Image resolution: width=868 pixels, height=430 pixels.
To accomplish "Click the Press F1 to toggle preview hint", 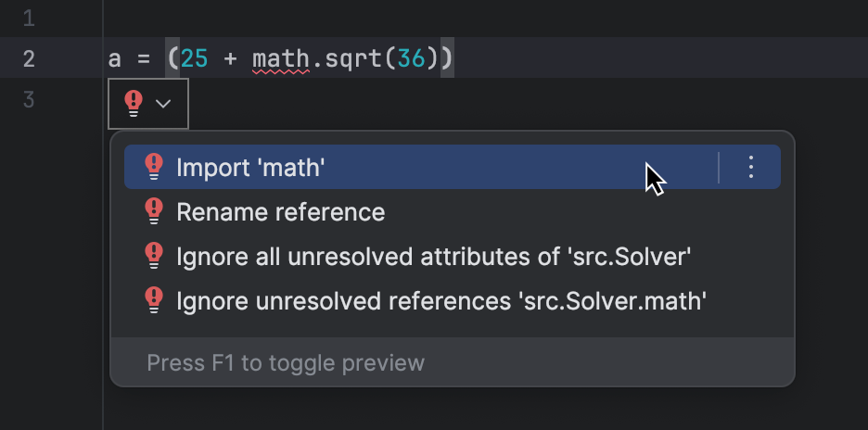I will point(286,362).
